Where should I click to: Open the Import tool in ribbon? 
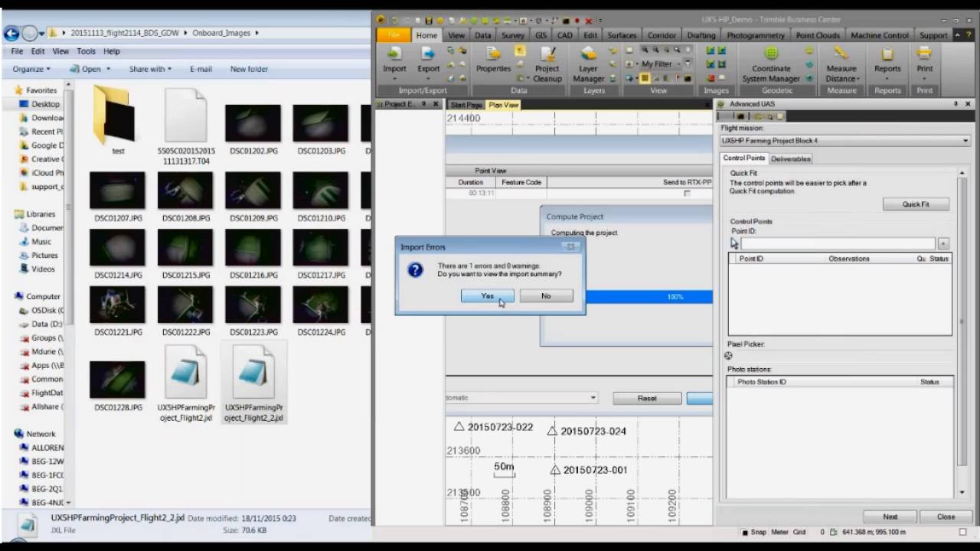(394, 60)
